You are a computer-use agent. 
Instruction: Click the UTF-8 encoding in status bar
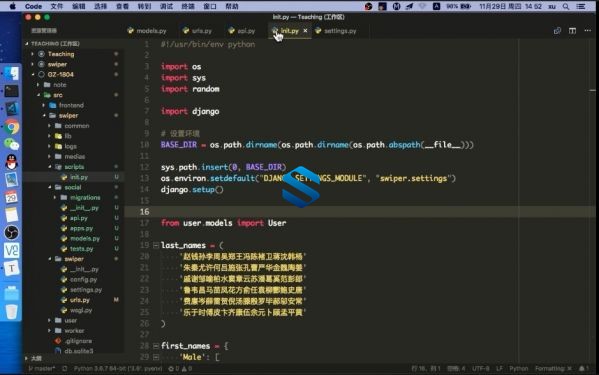[481, 369]
